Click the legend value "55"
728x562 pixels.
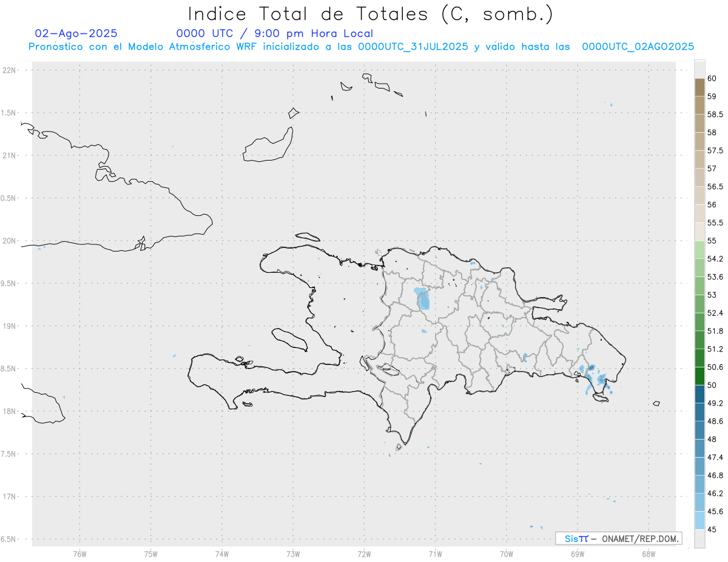click(x=712, y=241)
